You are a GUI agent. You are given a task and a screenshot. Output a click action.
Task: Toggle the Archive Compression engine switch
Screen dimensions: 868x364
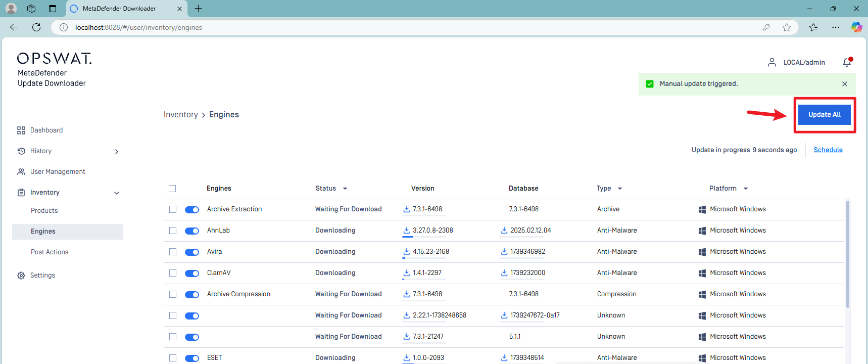click(192, 295)
